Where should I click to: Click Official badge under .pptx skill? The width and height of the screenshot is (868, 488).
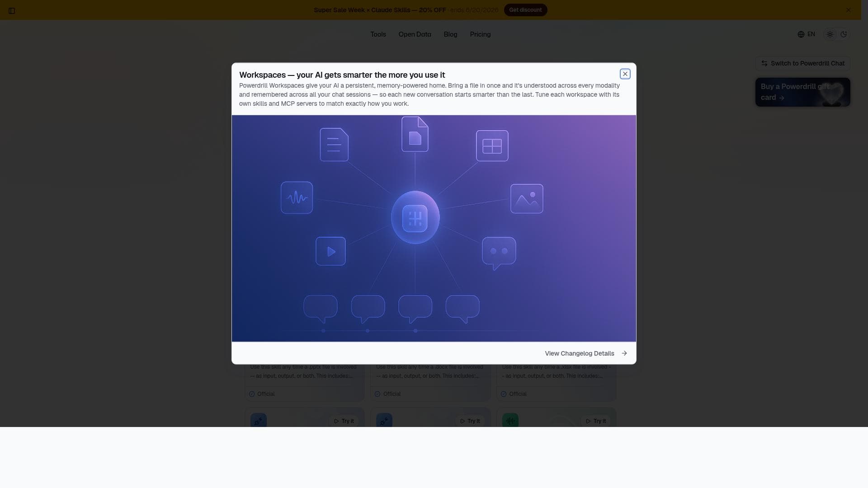coord(262,394)
